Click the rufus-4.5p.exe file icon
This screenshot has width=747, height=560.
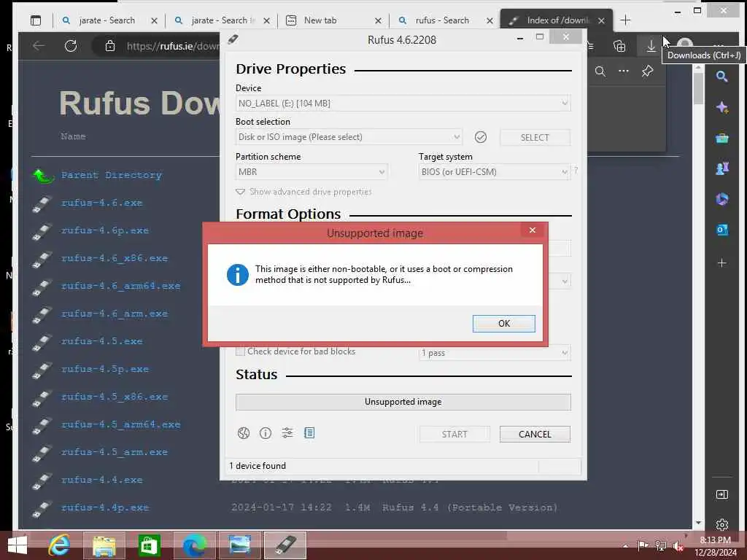[42, 370]
